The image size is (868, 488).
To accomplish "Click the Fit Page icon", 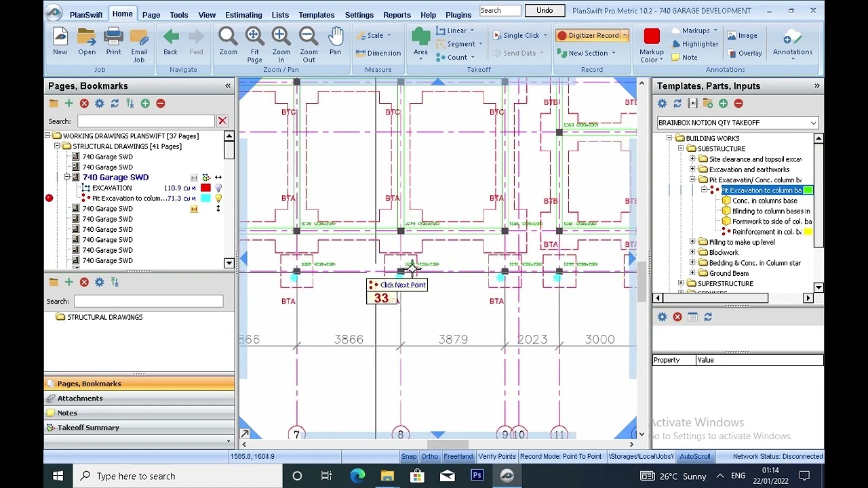I will coord(255,45).
